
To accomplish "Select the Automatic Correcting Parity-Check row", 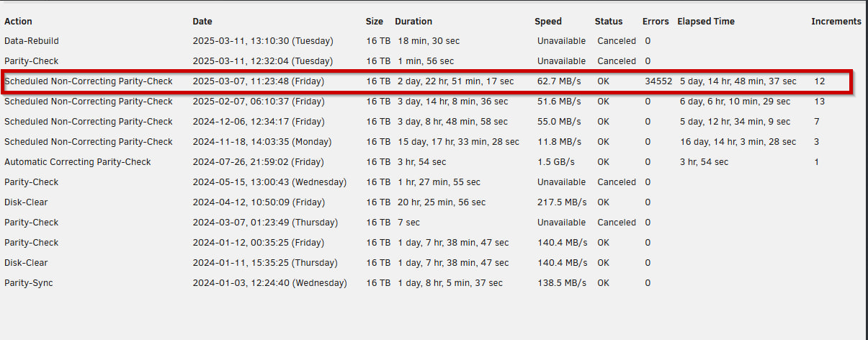I will point(432,162).
